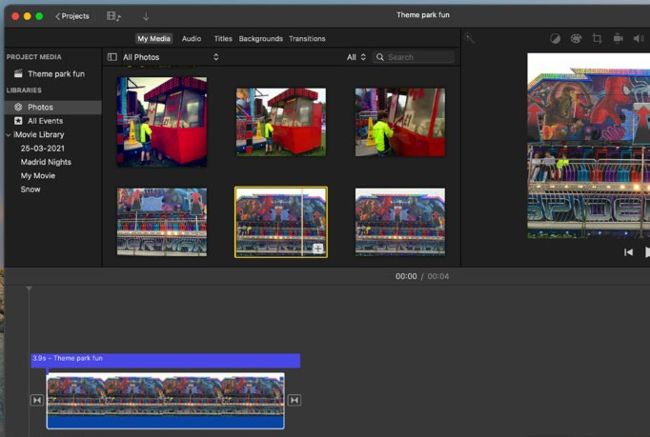Switch to the Transitions tab
Viewport: 650px width, 437px height.
[x=307, y=38]
